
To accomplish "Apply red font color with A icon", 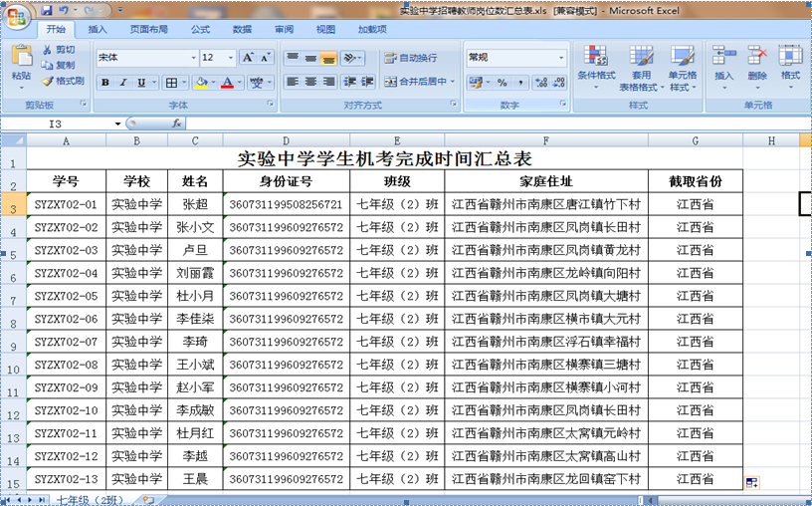I will pos(227,83).
